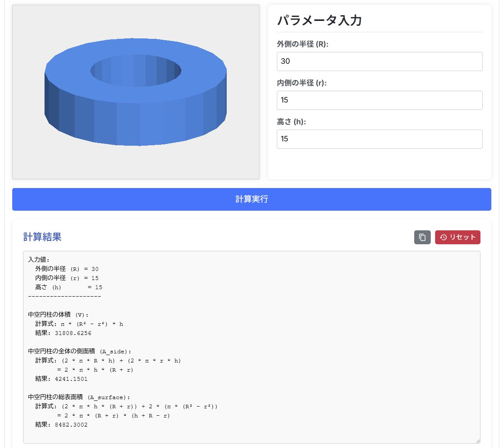Viewport: 504px width, 448px height.
Task: Click the 内側の半径 (r): label
Action: 302,83
